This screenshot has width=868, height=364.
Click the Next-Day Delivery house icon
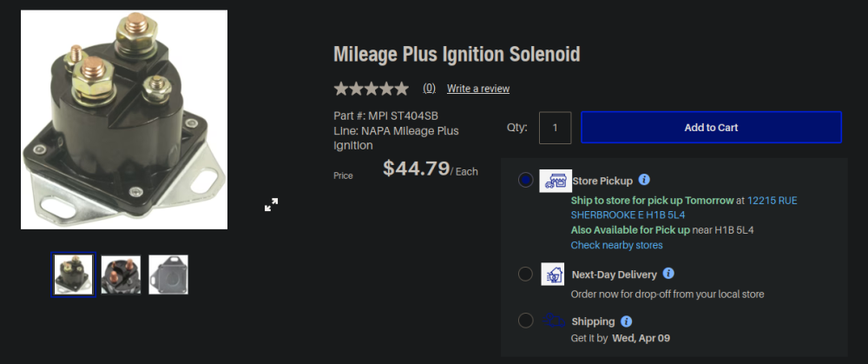coord(553,275)
